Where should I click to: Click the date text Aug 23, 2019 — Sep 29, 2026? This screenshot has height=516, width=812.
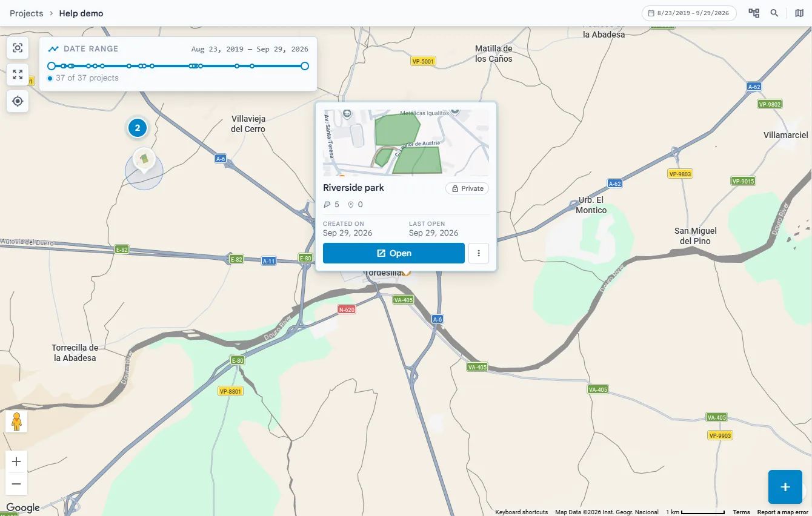[250, 49]
